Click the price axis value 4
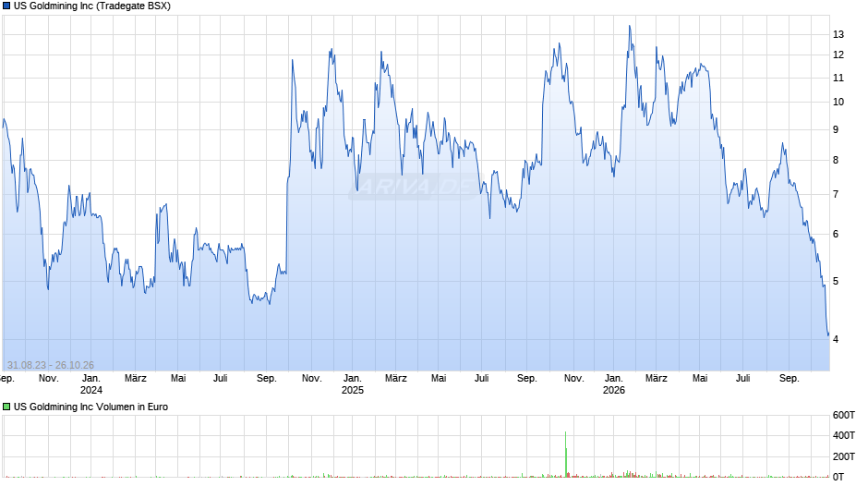 (836, 339)
